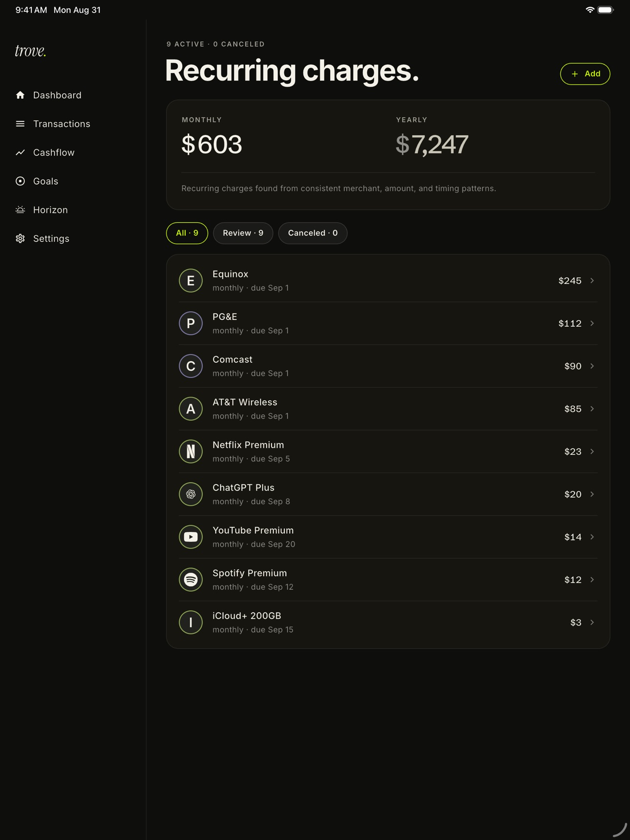Open the Horizon sidebar item
630x840 pixels.
pyautogui.click(x=50, y=210)
